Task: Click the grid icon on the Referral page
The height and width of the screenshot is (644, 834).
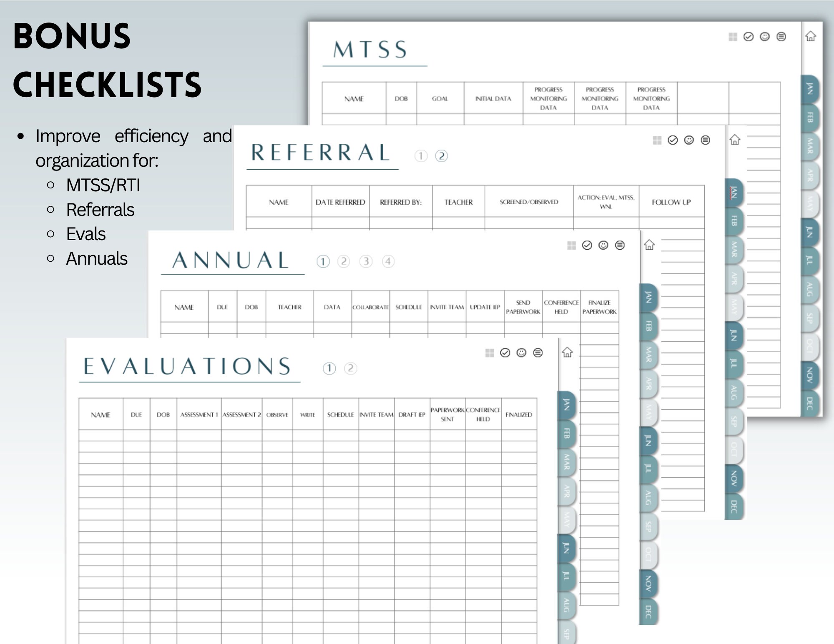Action: point(657,141)
